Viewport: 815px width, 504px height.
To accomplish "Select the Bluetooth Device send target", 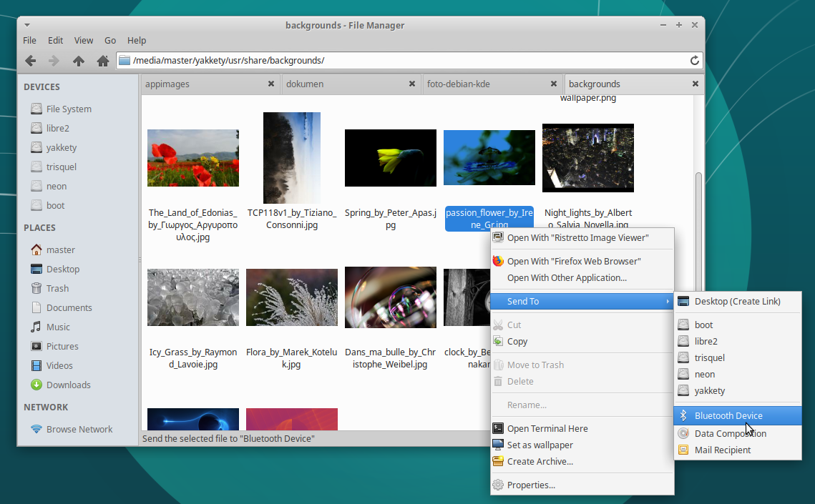I will 724,415.
